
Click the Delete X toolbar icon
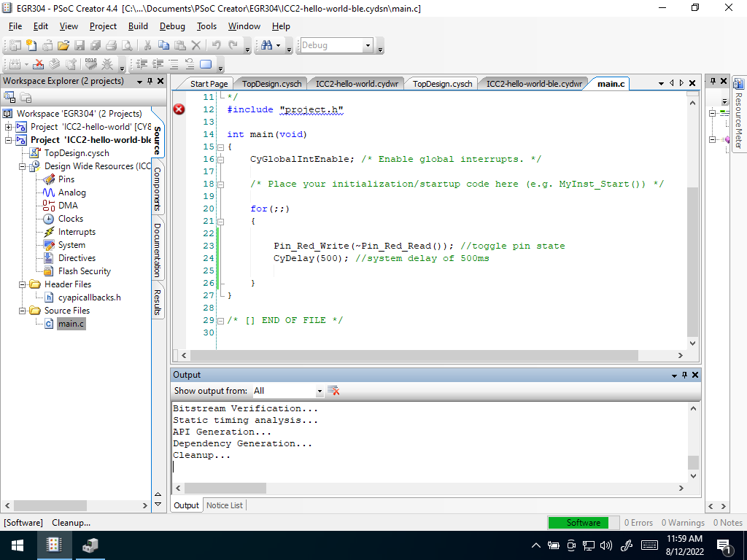pyautogui.click(x=196, y=45)
